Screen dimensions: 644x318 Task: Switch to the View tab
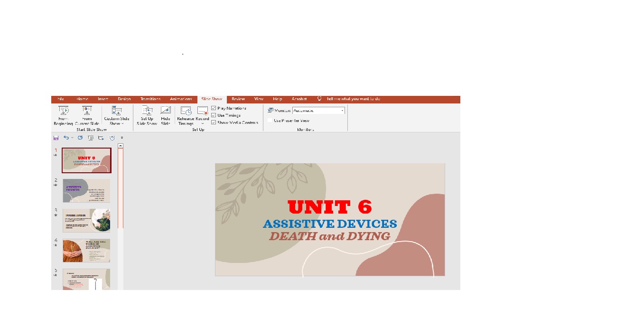tap(259, 99)
